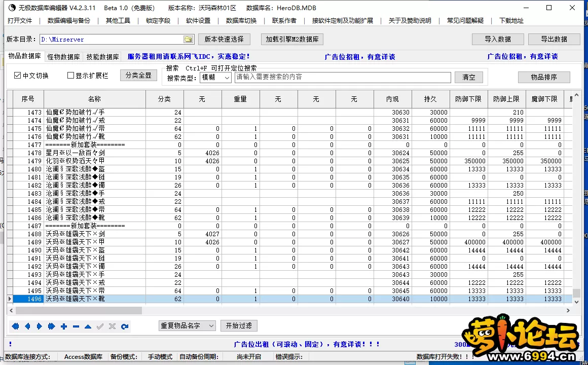
Task: Click 分类 column header
Action: [x=165, y=99]
